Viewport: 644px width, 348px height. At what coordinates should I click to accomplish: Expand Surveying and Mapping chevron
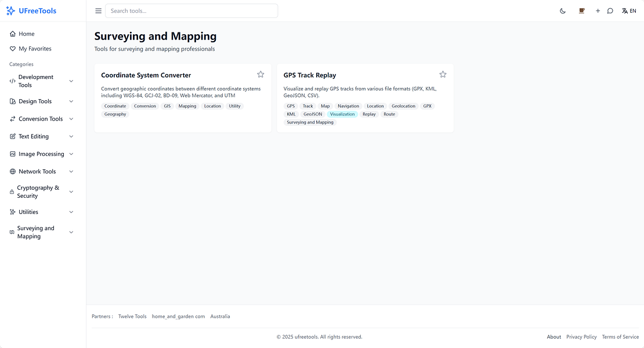pos(71,232)
